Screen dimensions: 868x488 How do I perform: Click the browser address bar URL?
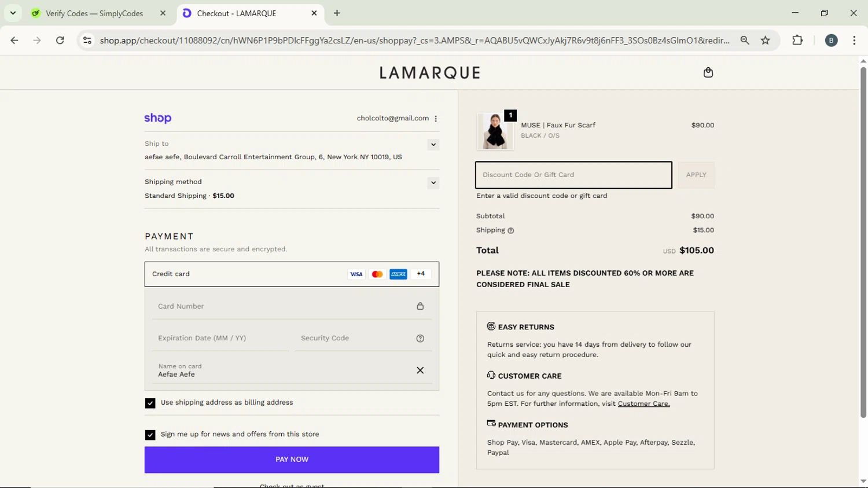pyautogui.click(x=414, y=41)
